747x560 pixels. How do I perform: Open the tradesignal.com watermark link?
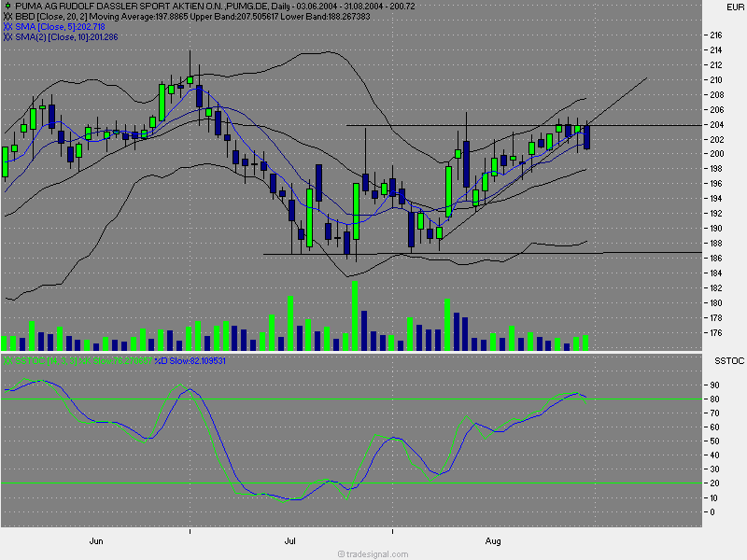coord(373,553)
